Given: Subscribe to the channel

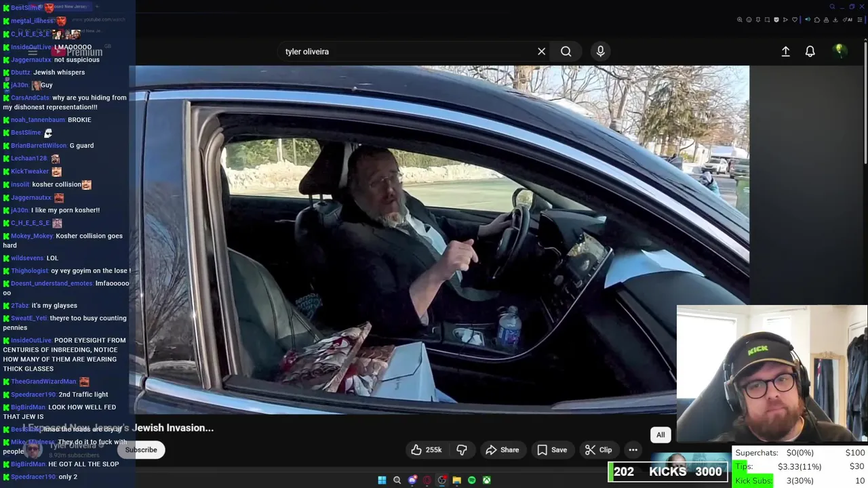Looking at the screenshot, I should (141, 450).
